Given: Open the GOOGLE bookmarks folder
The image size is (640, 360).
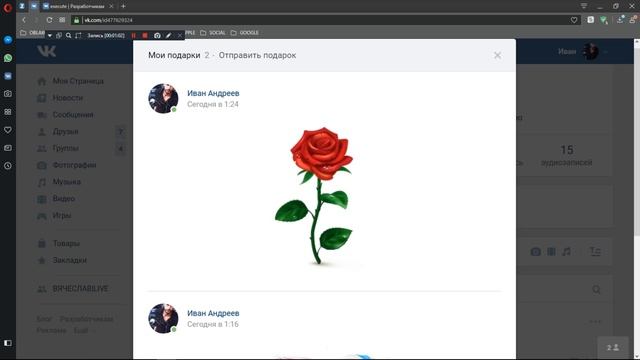Looking at the screenshot, I should tap(244, 33).
